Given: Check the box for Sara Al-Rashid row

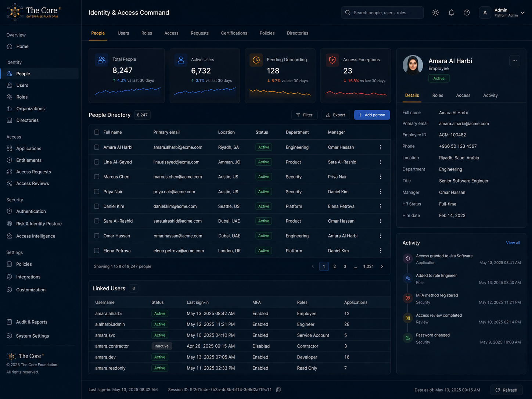Looking at the screenshot, I should [x=97, y=221].
